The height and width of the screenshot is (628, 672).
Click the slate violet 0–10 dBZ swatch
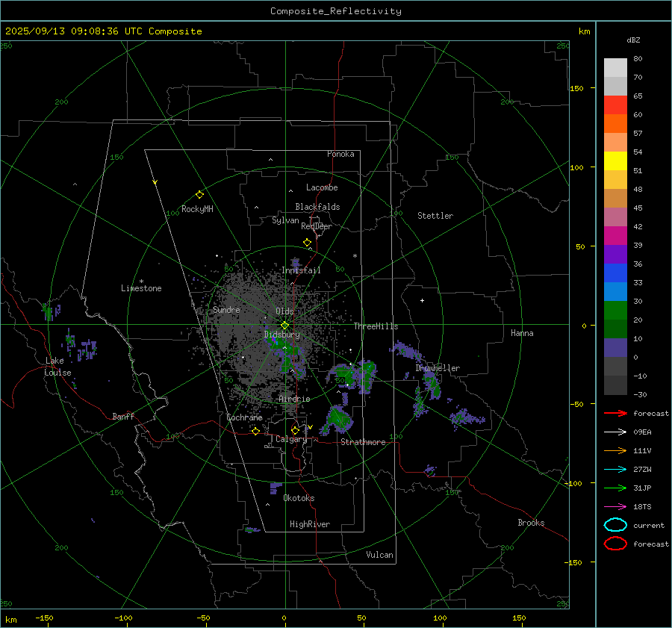click(x=615, y=348)
